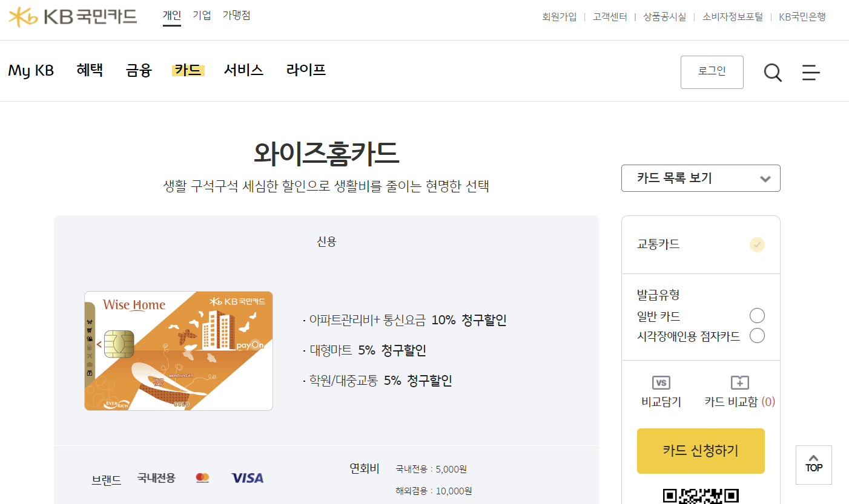This screenshot has height=504, width=849.
Task: Expand the 카드 목록 보기 dropdown
Action: [701, 178]
